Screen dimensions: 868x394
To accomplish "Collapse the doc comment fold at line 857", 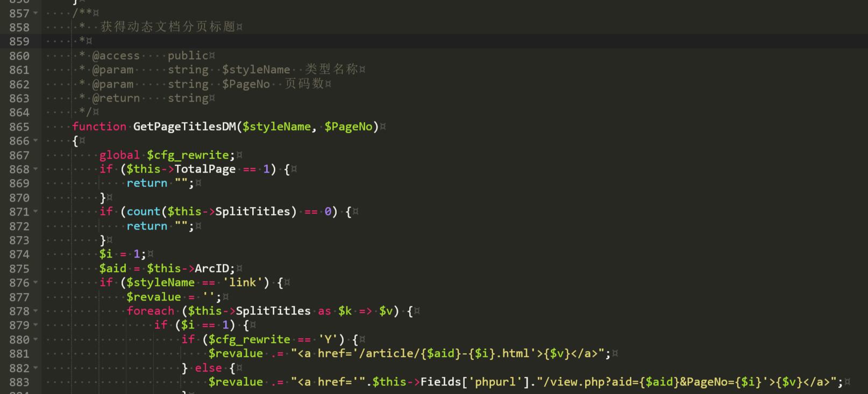I will coord(36,13).
